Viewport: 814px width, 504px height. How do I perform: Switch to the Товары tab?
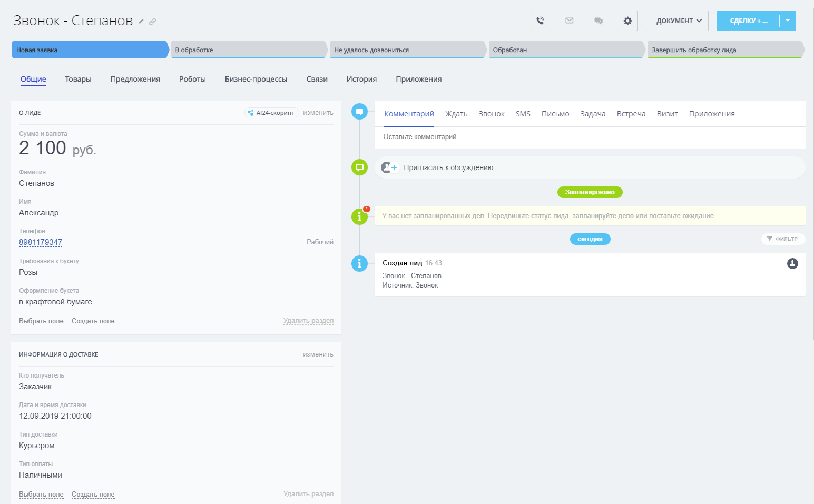coord(79,79)
